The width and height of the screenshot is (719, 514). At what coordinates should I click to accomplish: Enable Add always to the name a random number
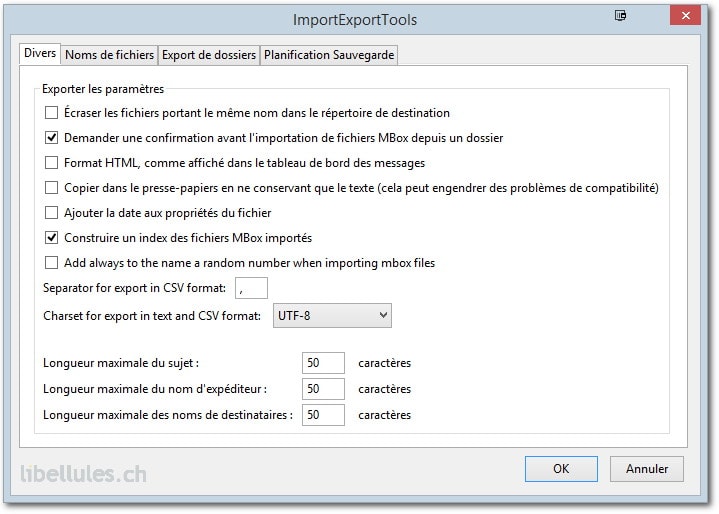[51, 263]
